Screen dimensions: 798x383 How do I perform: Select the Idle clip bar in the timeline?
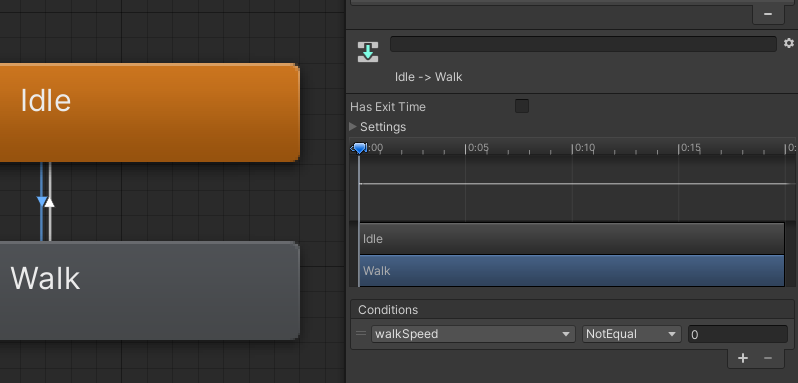coord(572,239)
